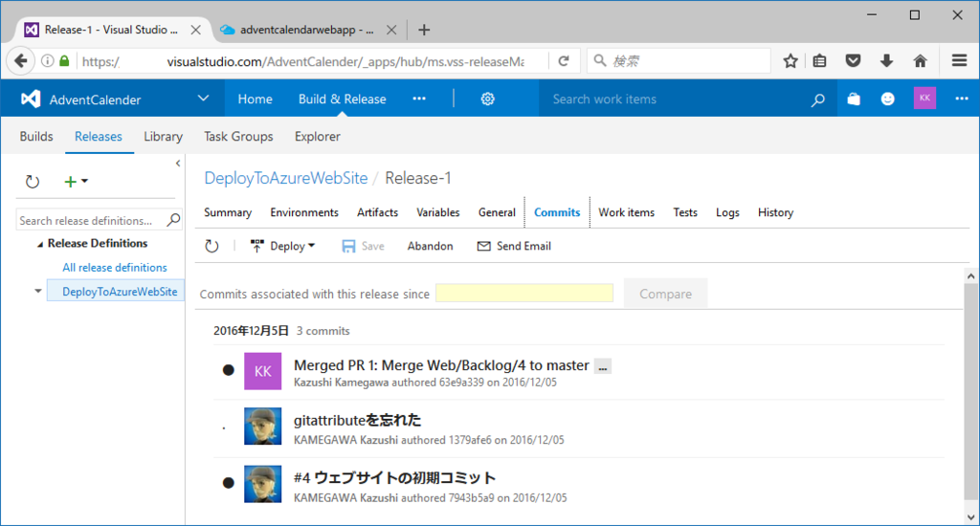Open the Explorer tab

(318, 136)
